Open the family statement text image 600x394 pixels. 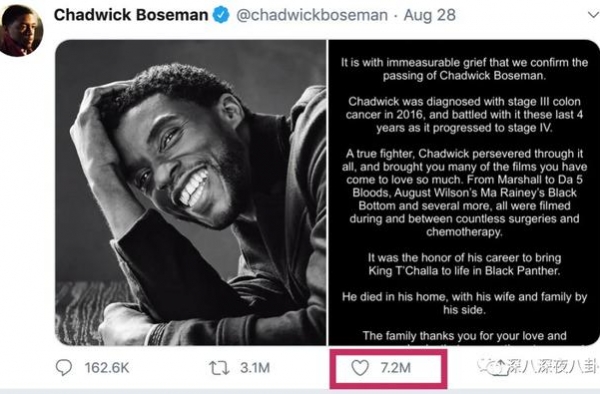464,192
